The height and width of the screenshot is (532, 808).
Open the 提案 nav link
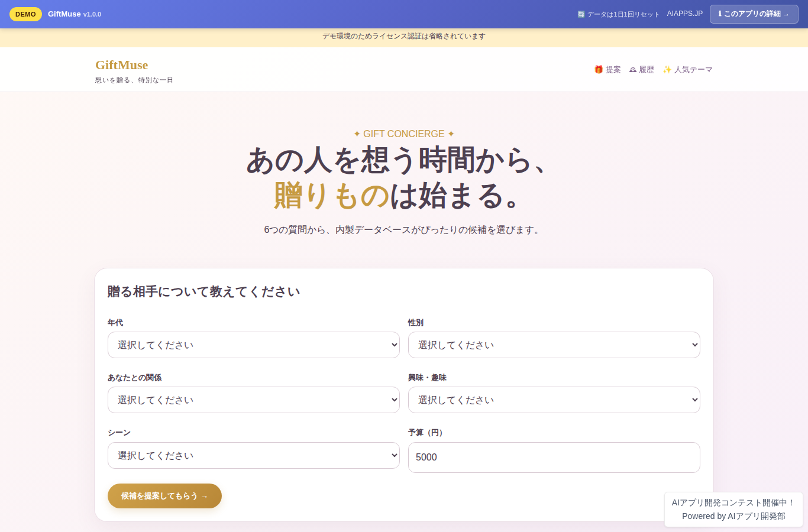tap(607, 70)
